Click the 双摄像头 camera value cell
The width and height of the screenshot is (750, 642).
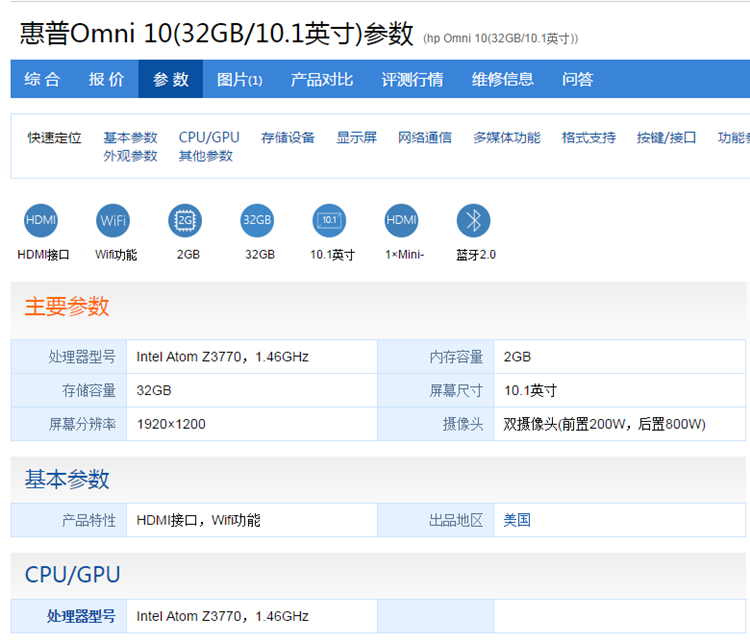click(619, 424)
